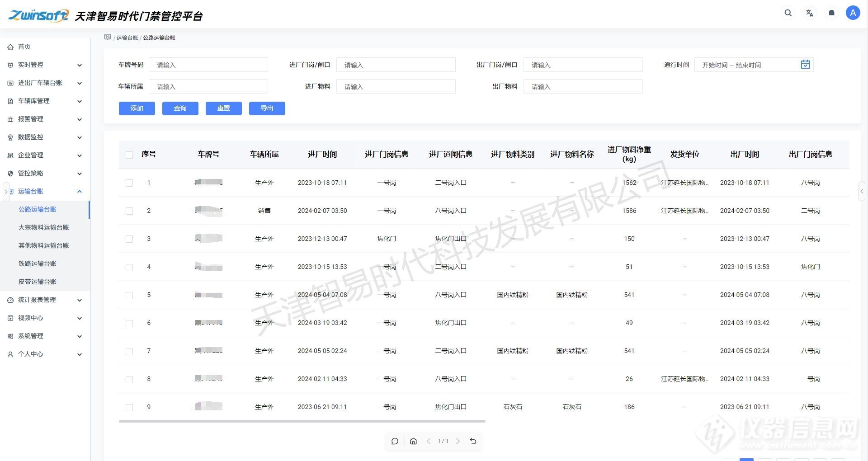Click the 数据监控 sidebar icon
868x461 pixels.
click(10, 137)
